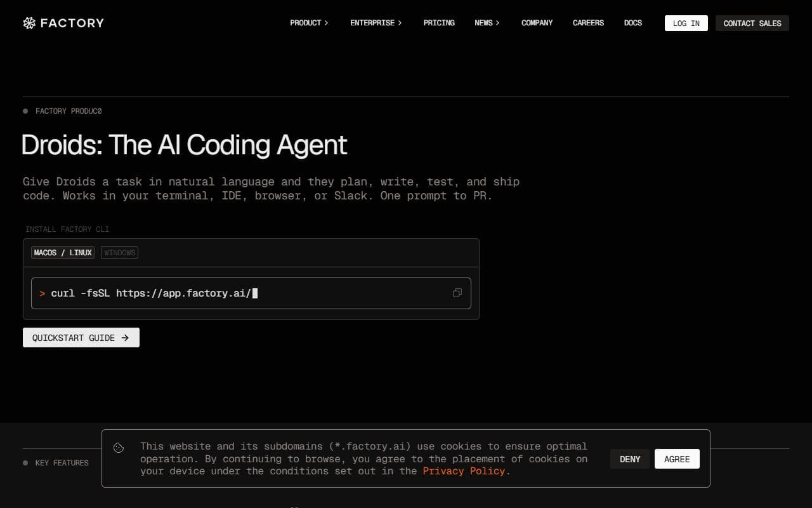Open the Company page
The width and height of the screenshot is (812, 508).
537,23
